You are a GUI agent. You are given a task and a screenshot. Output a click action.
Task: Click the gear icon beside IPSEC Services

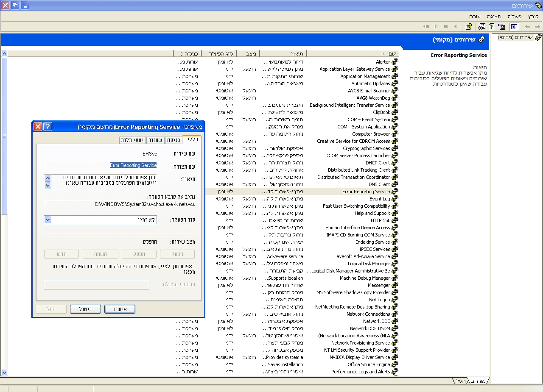tap(395, 249)
